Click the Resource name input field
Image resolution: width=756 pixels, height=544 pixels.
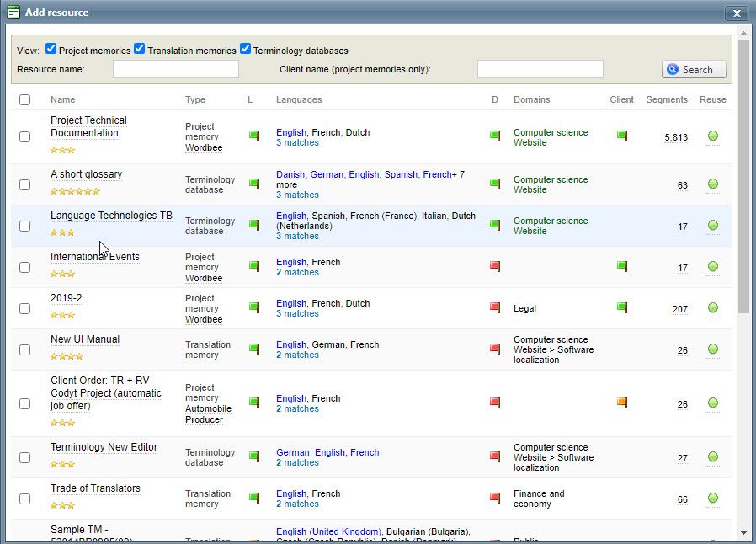[176, 69]
